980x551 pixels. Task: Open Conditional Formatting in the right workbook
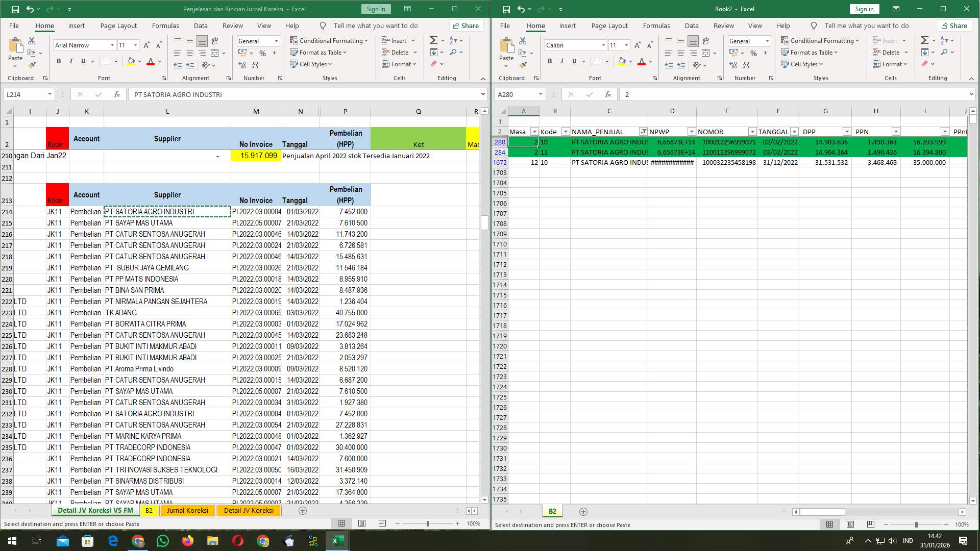pyautogui.click(x=820, y=40)
